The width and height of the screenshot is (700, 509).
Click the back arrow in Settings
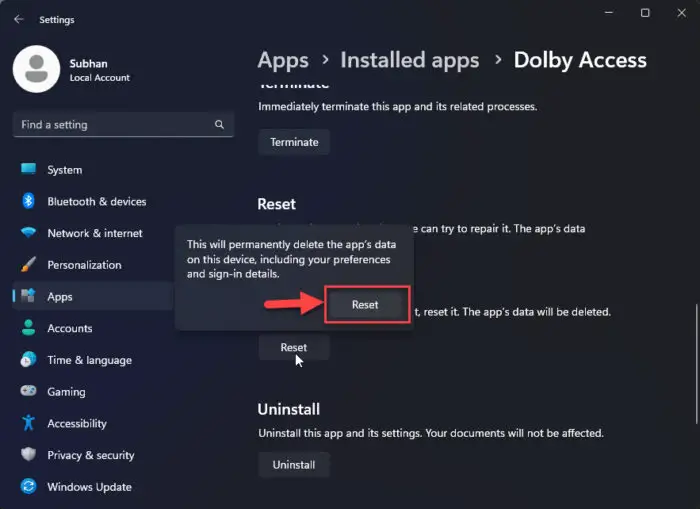click(18, 19)
